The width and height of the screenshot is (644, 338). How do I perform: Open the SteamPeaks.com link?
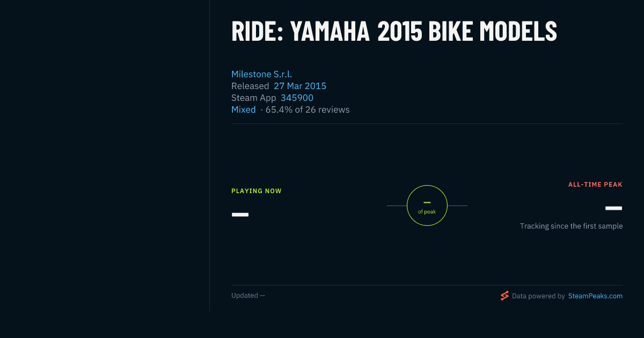click(x=595, y=296)
